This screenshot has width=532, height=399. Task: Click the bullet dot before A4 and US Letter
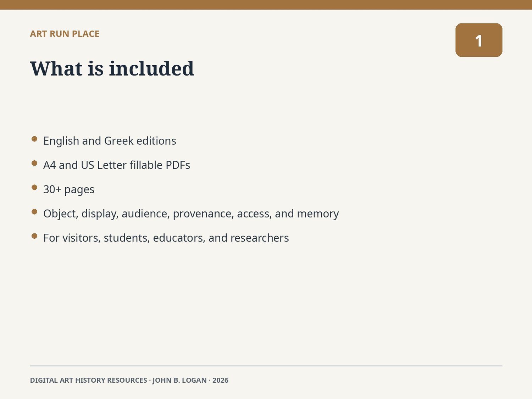click(x=34, y=163)
